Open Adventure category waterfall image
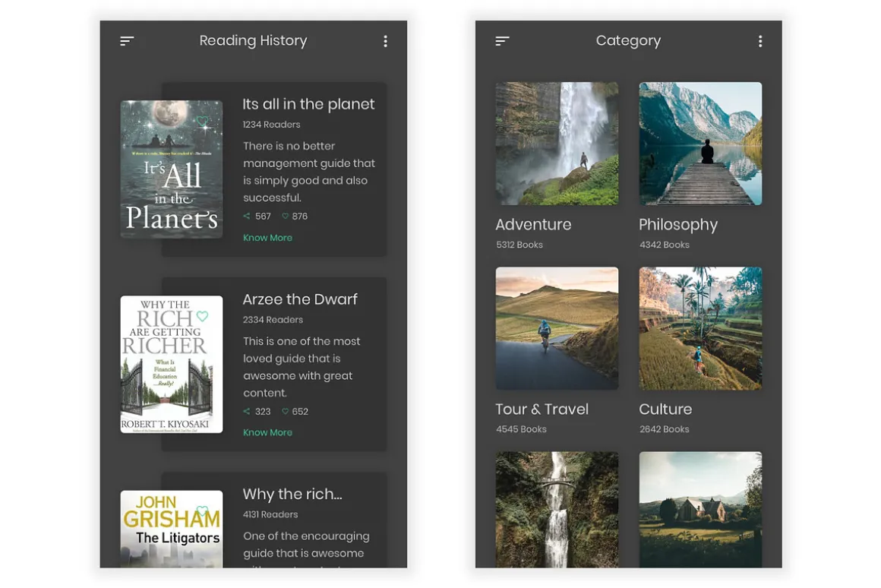This screenshot has width=881, height=588. 557,144
